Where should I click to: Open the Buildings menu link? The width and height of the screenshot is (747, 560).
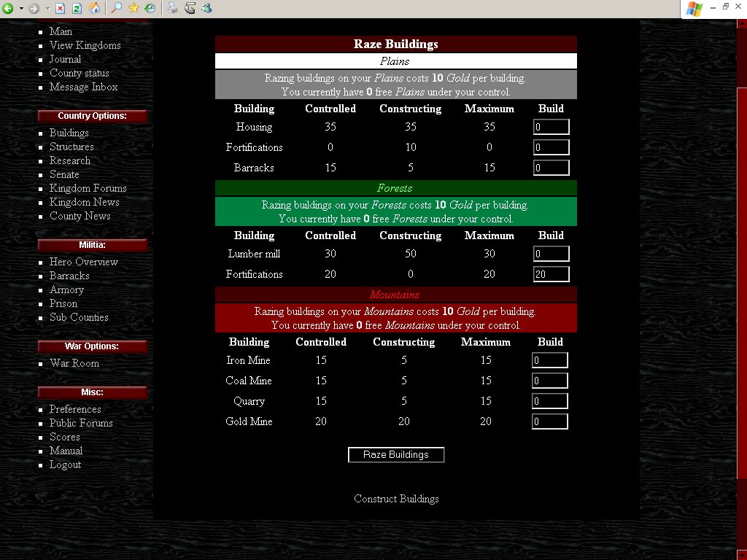coord(69,133)
